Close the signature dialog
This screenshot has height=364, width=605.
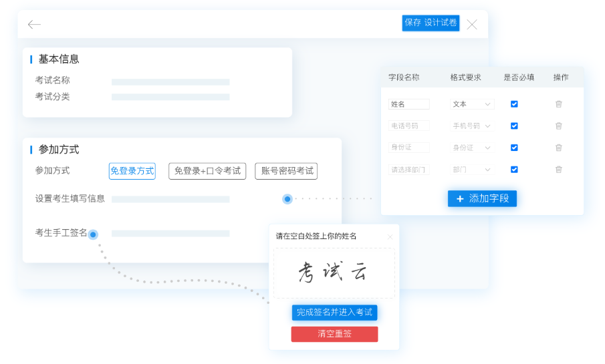point(390,236)
